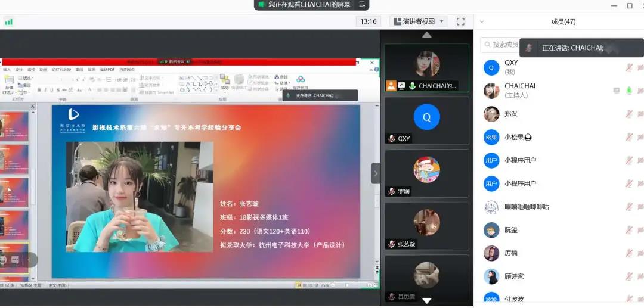This screenshot has height=308, width=644.
Task: Open the 设计 tab in PowerPoint ribbon
Action: click(19, 70)
